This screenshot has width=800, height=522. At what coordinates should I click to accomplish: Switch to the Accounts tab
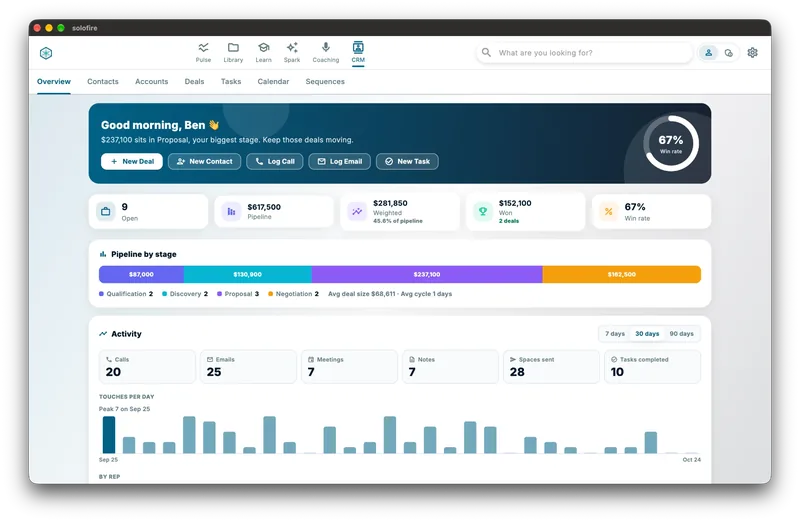(152, 82)
